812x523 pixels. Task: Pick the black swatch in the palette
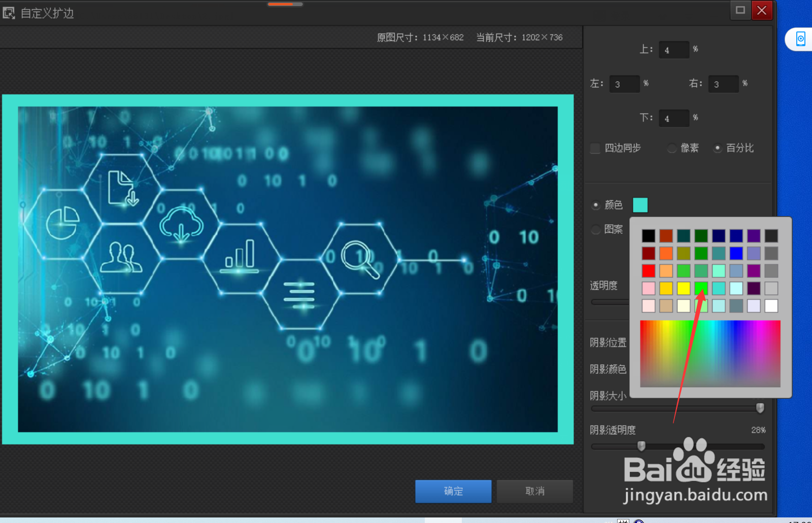[648, 236]
